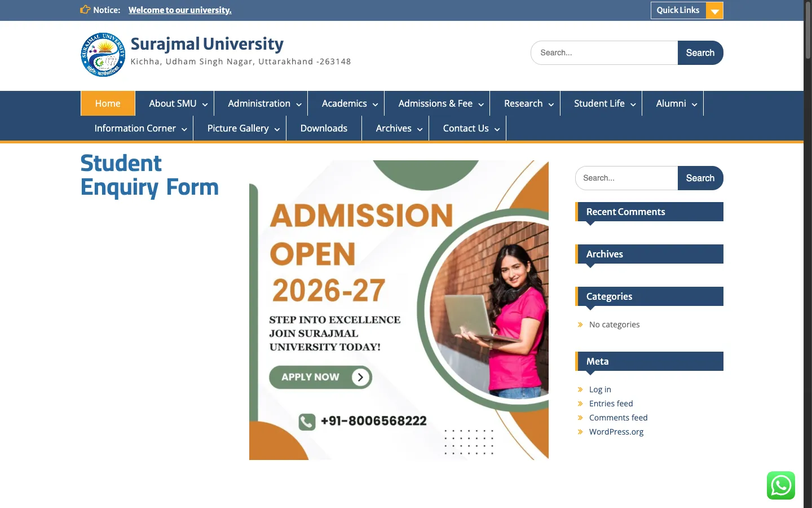Open the Comments feed link
This screenshot has width=812, height=508.
click(x=619, y=418)
